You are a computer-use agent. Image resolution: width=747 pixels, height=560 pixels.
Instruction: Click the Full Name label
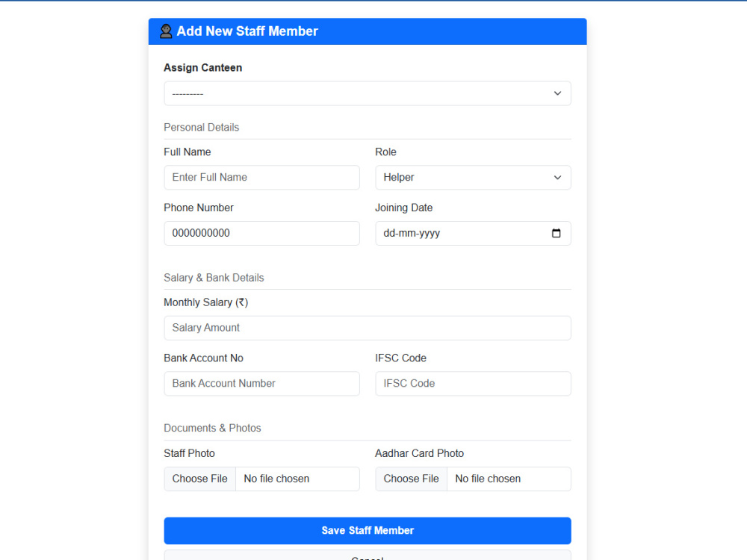(187, 152)
